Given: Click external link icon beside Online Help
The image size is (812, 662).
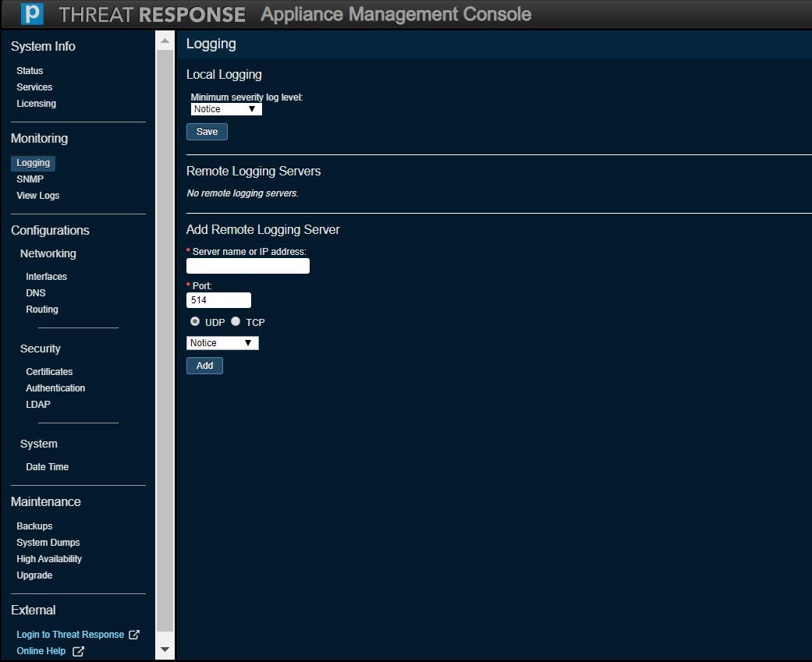Looking at the screenshot, I should pos(78,651).
